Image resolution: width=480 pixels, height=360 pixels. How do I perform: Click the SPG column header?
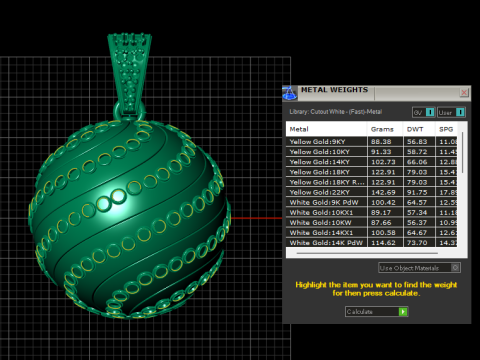pos(446,129)
